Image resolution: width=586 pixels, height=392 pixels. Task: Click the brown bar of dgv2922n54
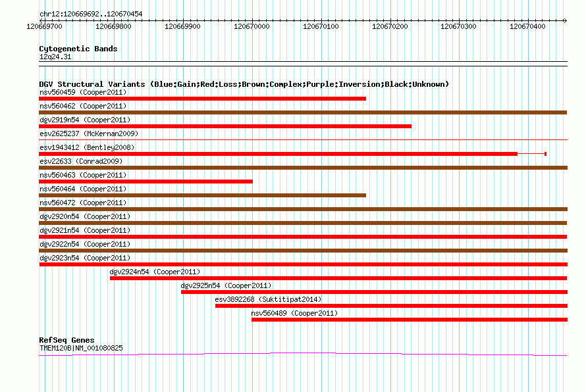pyautogui.click(x=303, y=251)
